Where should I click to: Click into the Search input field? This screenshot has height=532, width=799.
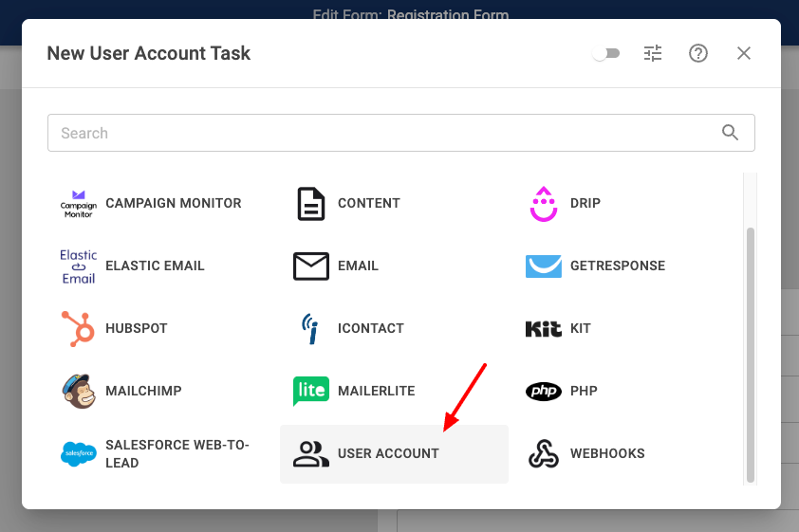tap(380, 134)
